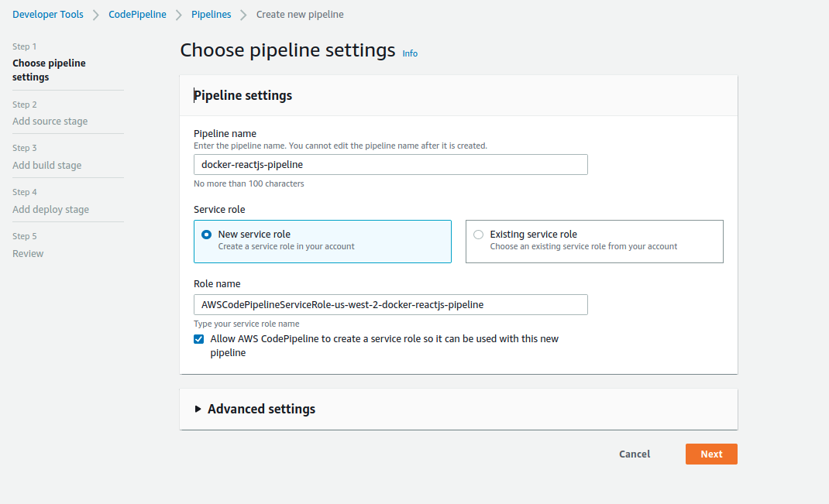This screenshot has width=829, height=504.
Task: Click the Info link beside the heading
Action: (x=410, y=53)
